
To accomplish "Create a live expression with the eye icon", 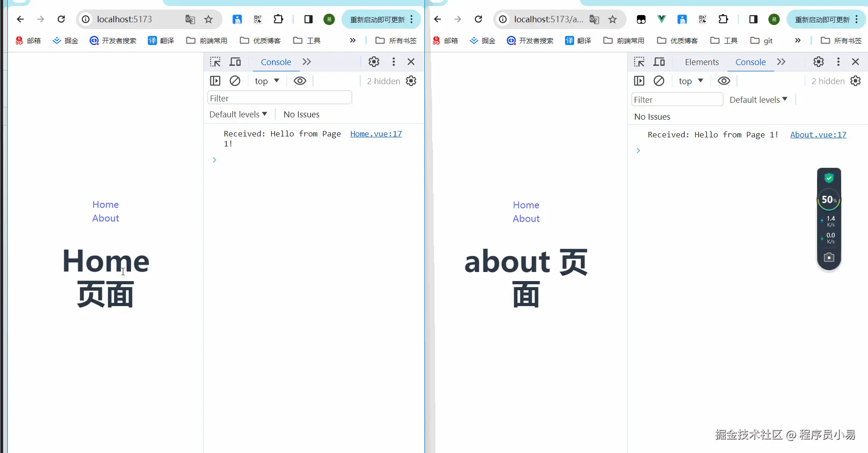I will [300, 81].
